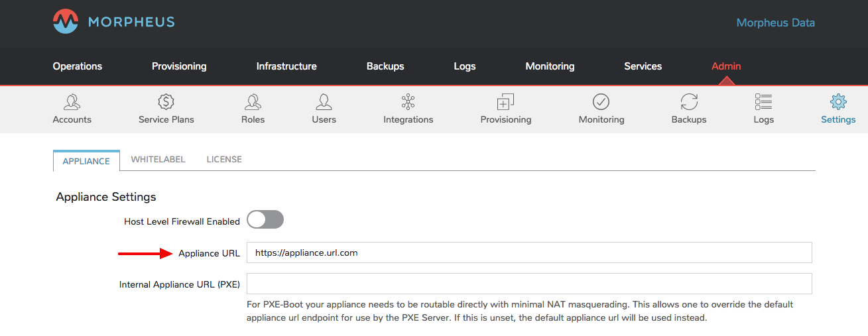Select the Appliance tab
The height and width of the screenshot is (336, 868).
[86, 161]
